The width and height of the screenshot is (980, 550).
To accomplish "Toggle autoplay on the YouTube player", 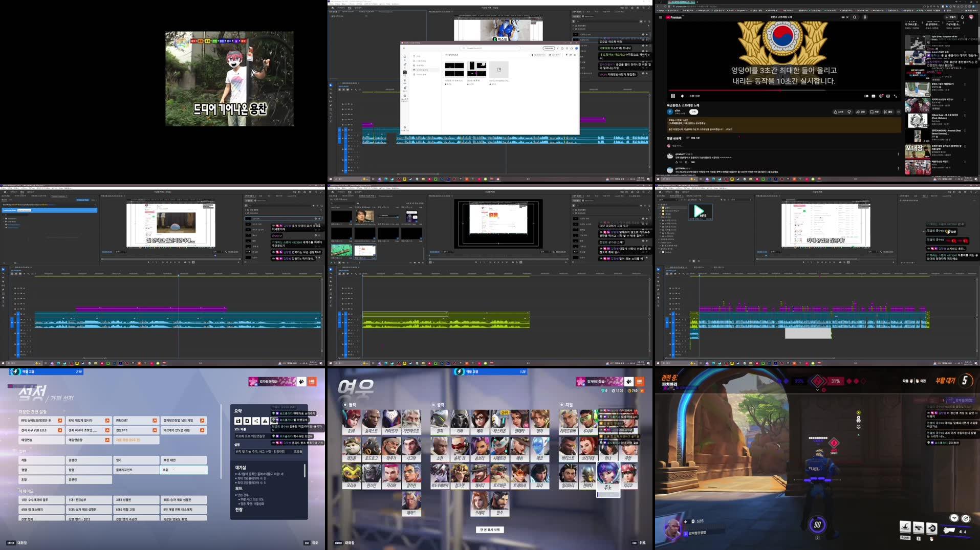I will (x=867, y=96).
